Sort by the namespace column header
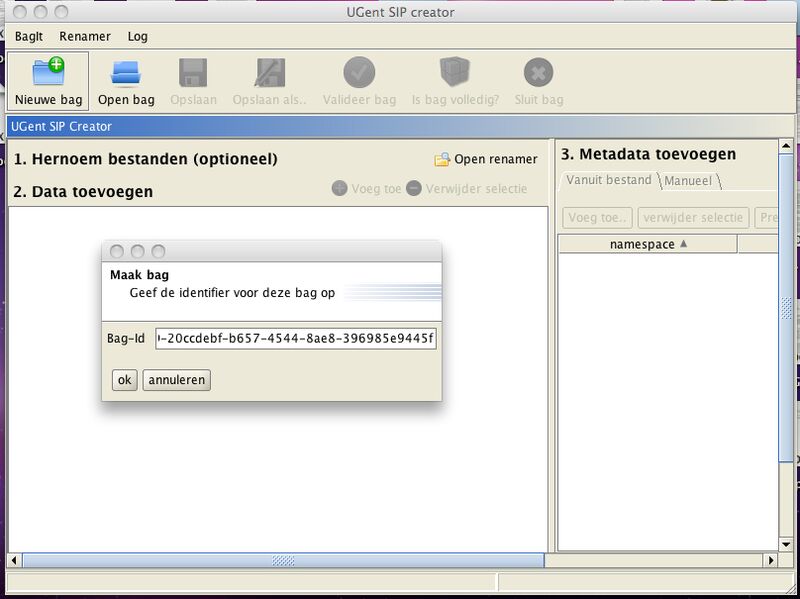Image resolution: width=800 pixels, height=599 pixels. (647, 244)
